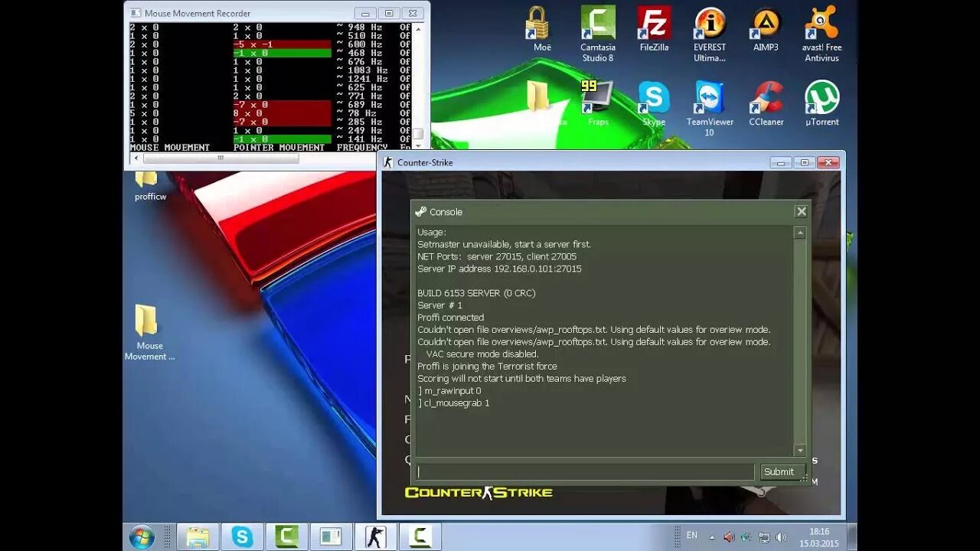The width and height of the screenshot is (980, 551).
Task: Switch to Mouse Movement Recorder taskbar button
Action: (331, 536)
